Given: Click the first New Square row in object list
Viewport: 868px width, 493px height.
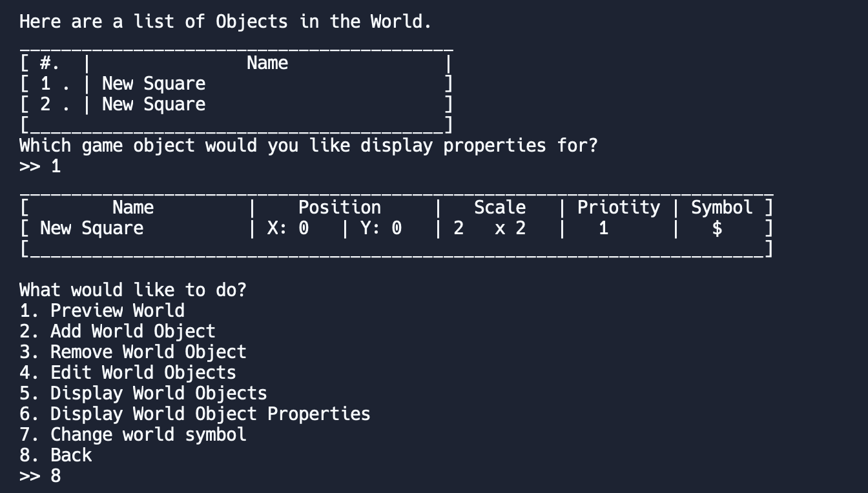Looking at the screenshot, I should [x=153, y=83].
